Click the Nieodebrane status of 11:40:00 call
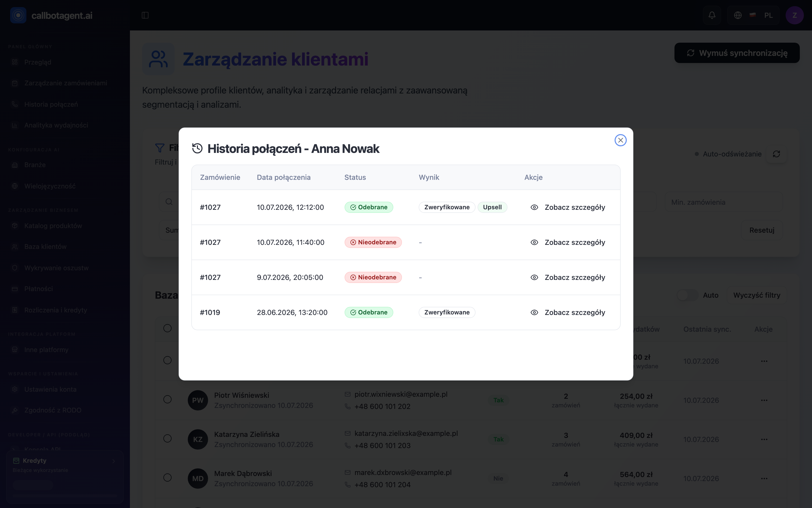812x508 pixels. [x=373, y=242]
